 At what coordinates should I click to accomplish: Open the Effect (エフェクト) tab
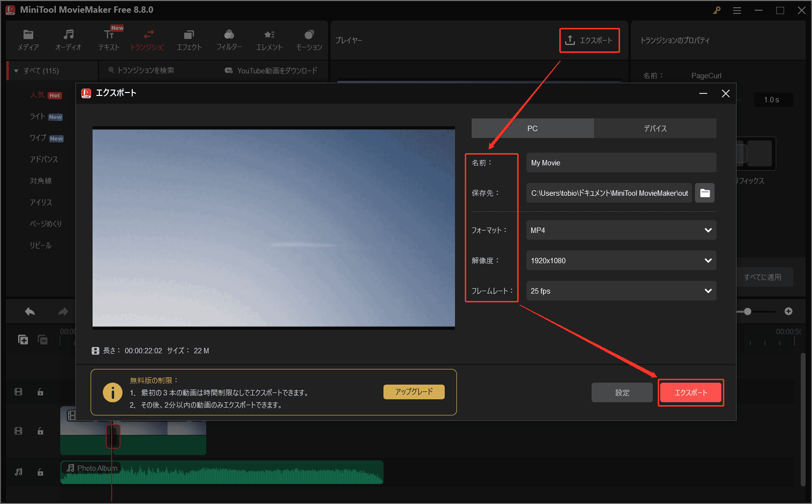[x=189, y=40]
